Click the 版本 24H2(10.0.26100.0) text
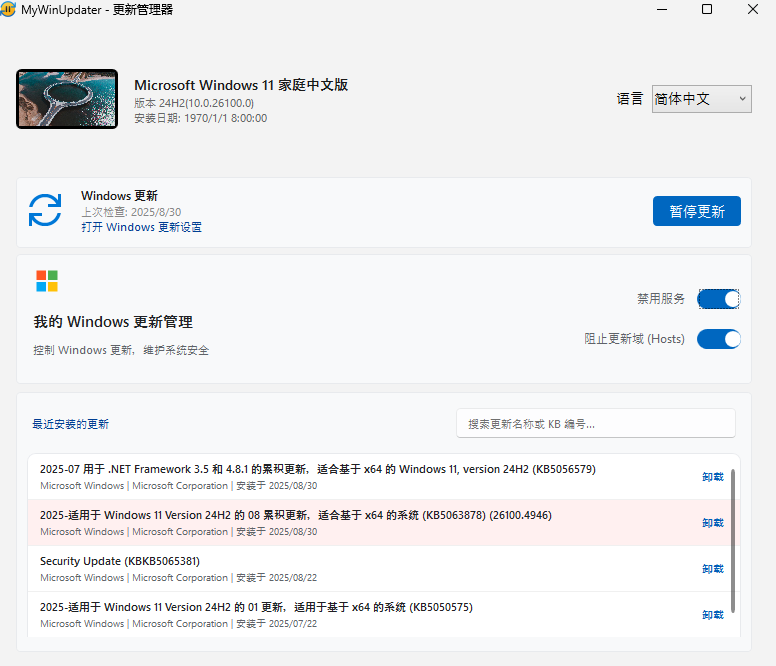The image size is (776, 666). point(194,103)
